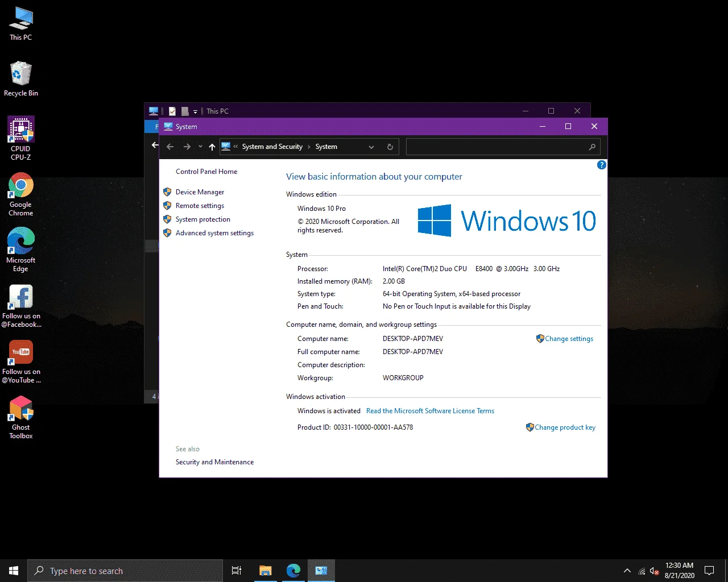Click WORKGROUP value text
This screenshot has height=582, width=728.
(x=403, y=378)
